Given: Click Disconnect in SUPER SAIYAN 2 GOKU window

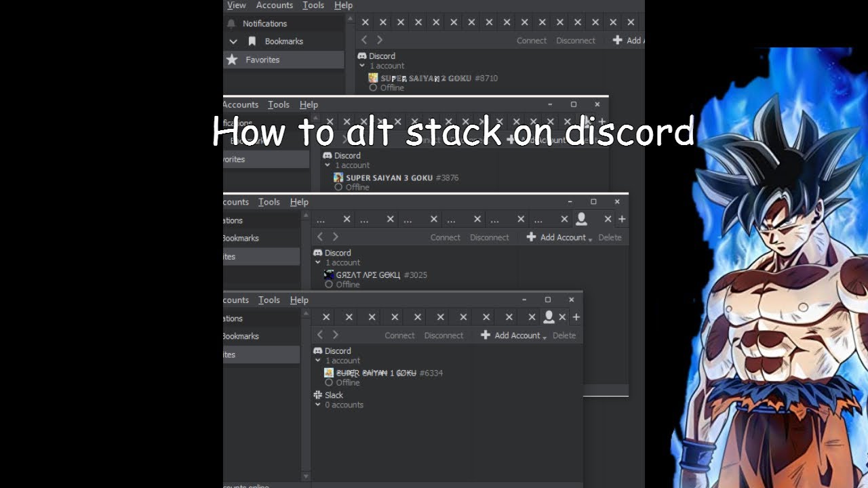Looking at the screenshot, I should tap(576, 41).
